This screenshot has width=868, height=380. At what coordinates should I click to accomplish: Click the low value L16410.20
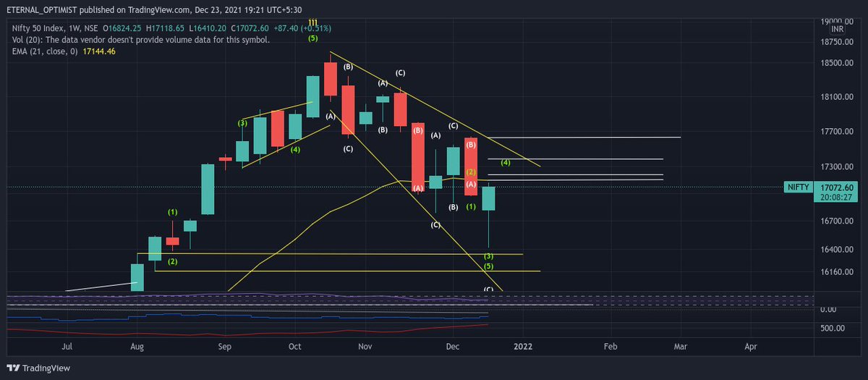206,29
